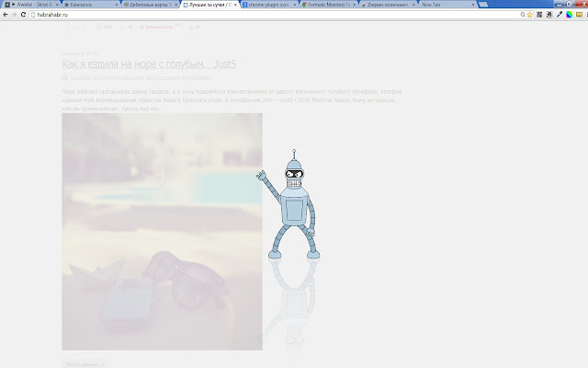Bookmark the page with the star icon

click(529, 15)
